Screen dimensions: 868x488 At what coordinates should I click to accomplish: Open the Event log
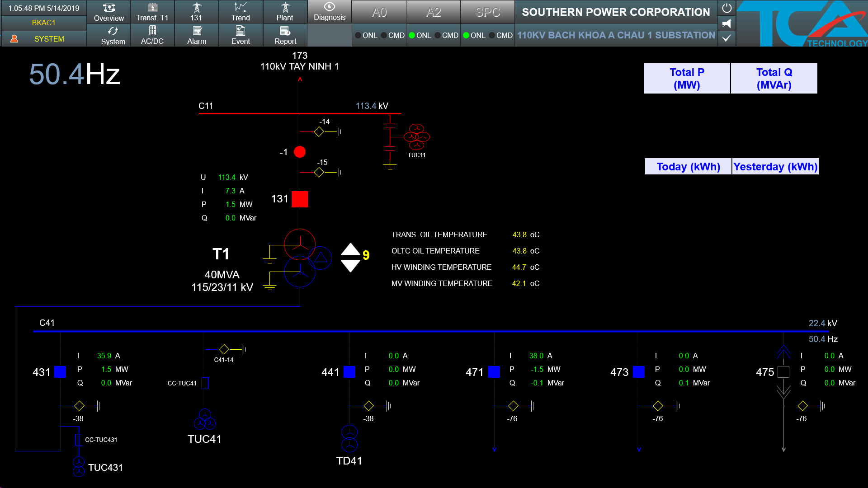(x=241, y=36)
